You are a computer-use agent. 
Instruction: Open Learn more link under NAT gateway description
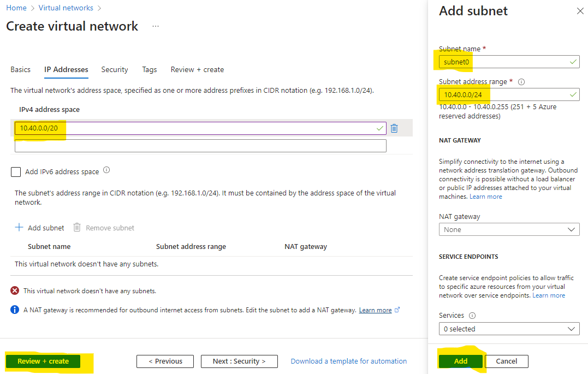[485, 197]
